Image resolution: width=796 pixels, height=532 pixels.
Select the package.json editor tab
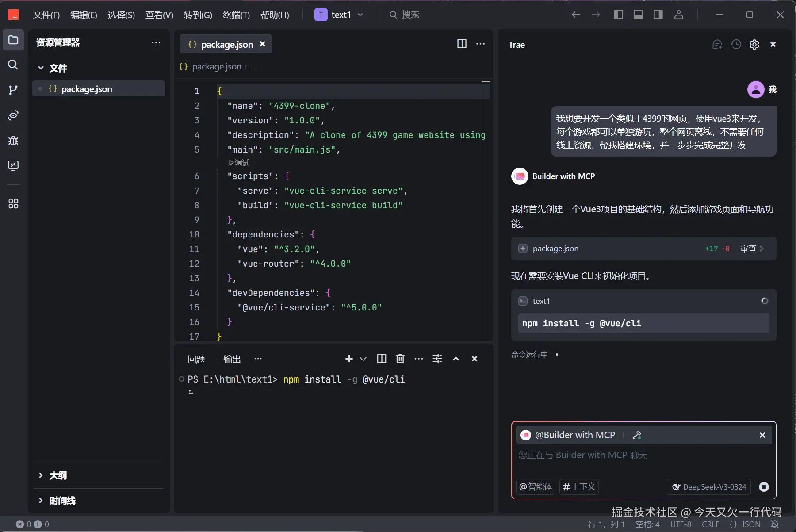(226, 44)
